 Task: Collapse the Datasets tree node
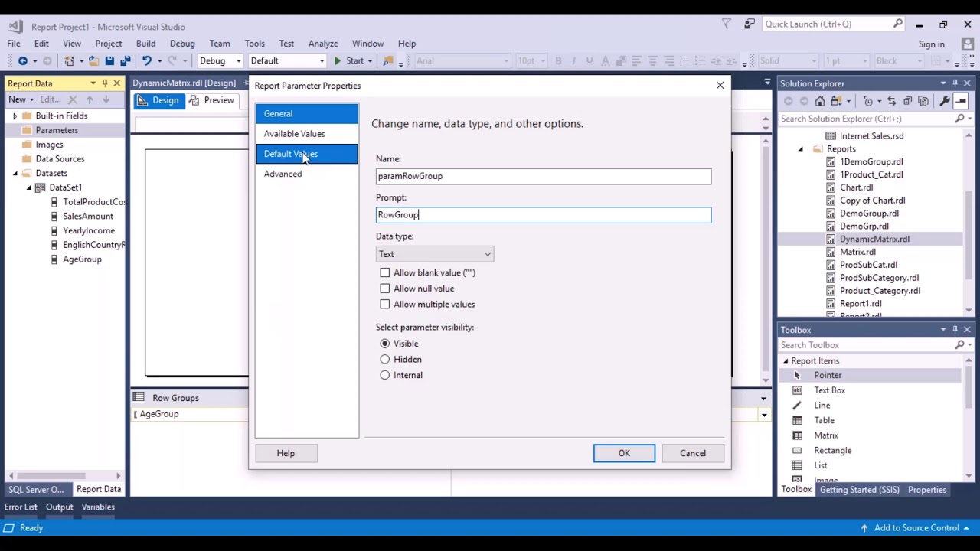(x=15, y=174)
